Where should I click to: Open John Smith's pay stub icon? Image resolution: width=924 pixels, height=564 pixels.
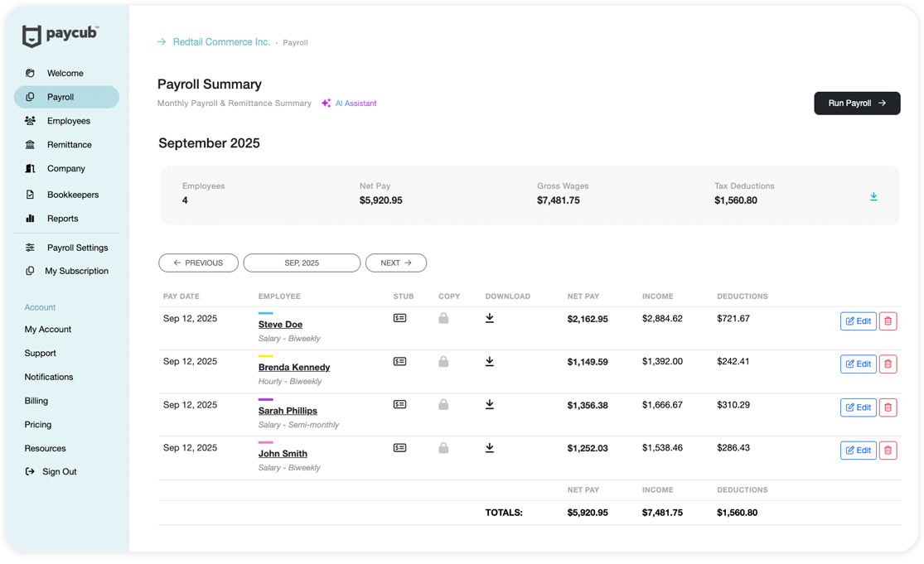pyautogui.click(x=399, y=447)
